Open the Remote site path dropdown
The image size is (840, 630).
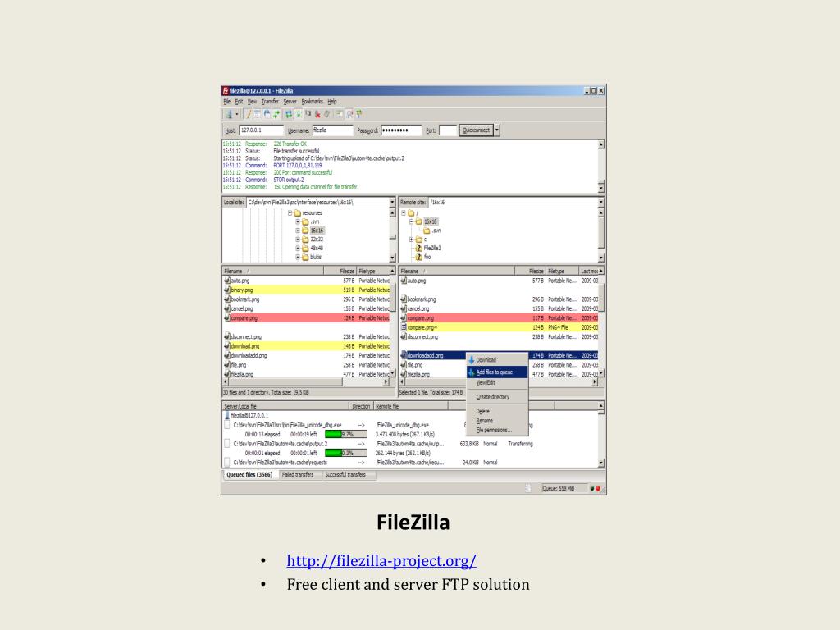pos(600,203)
